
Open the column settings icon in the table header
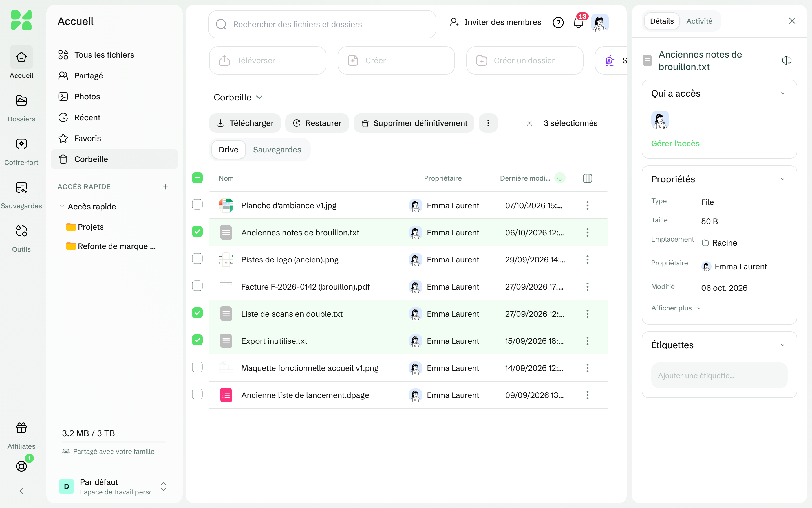[x=587, y=178]
